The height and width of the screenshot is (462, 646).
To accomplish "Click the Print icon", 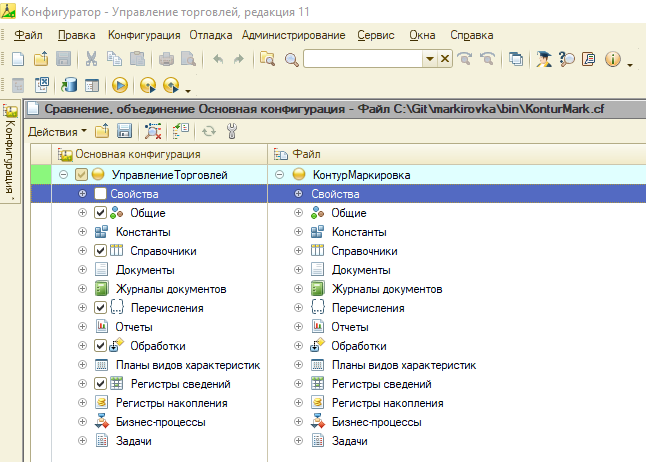I will 166,59.
